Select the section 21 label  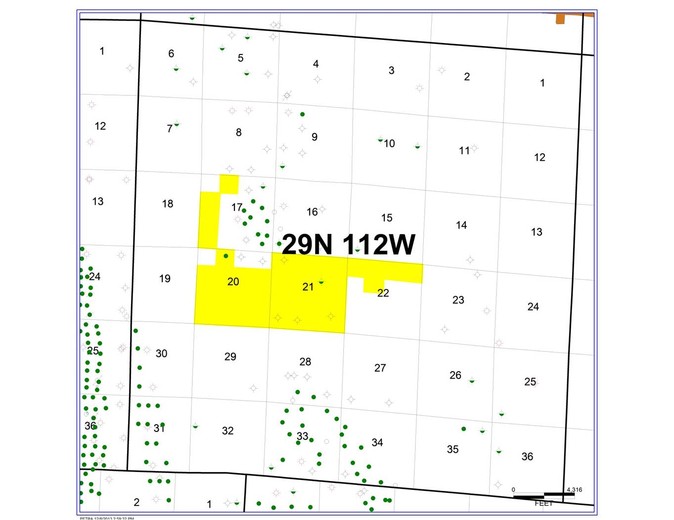point(308,287)
